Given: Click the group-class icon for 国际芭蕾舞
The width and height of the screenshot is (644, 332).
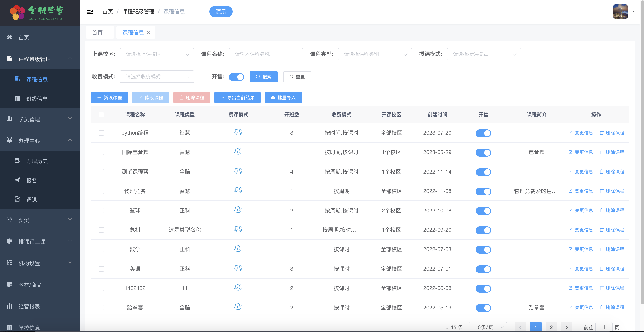Looking at the screenshot, I should coord(238,152).
